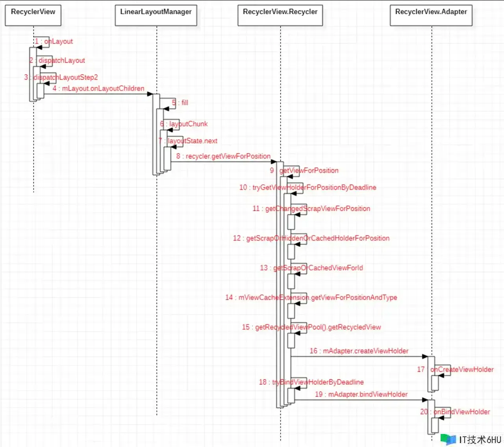Select the RecyclerView.Recycler lifeline box
This screenshot has width=504, height=447.
click(x=280, y=15)
